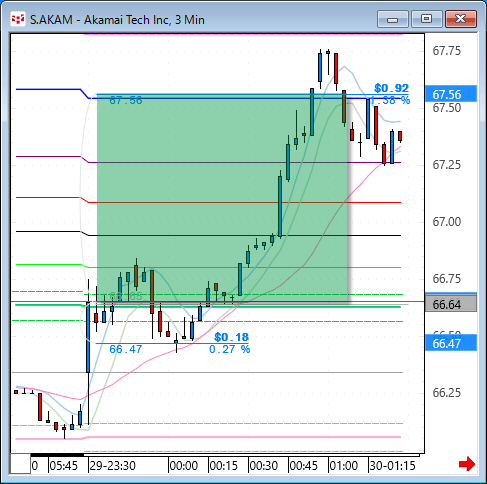Select the $0.92 profit label
This screenshot has height=484, width=487.
click(391, 88)
